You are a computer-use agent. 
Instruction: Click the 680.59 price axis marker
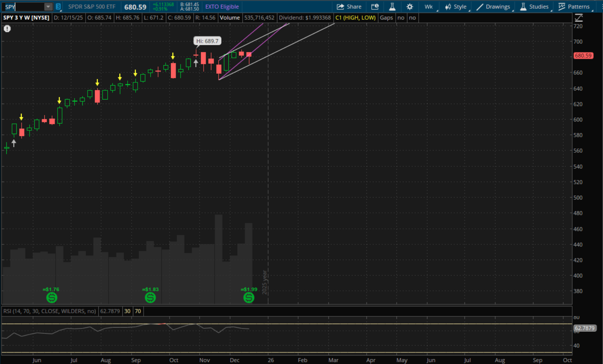tap(583, 56)
